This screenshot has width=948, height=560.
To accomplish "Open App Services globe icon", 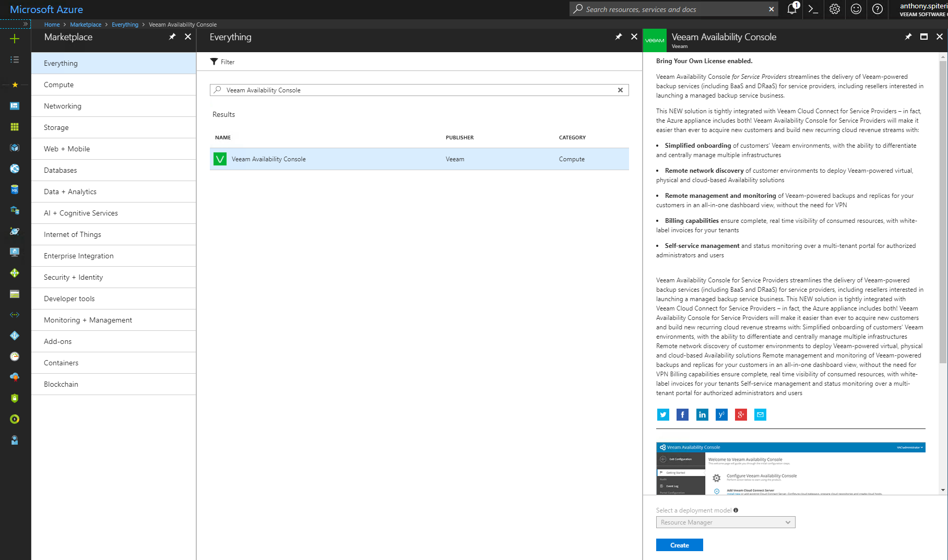I will tap(15, 169).
